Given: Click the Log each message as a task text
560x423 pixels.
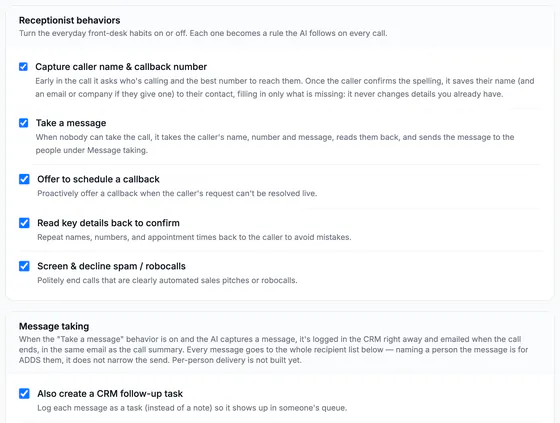Looking at the screenshot, I should click(x=192, y=408).
